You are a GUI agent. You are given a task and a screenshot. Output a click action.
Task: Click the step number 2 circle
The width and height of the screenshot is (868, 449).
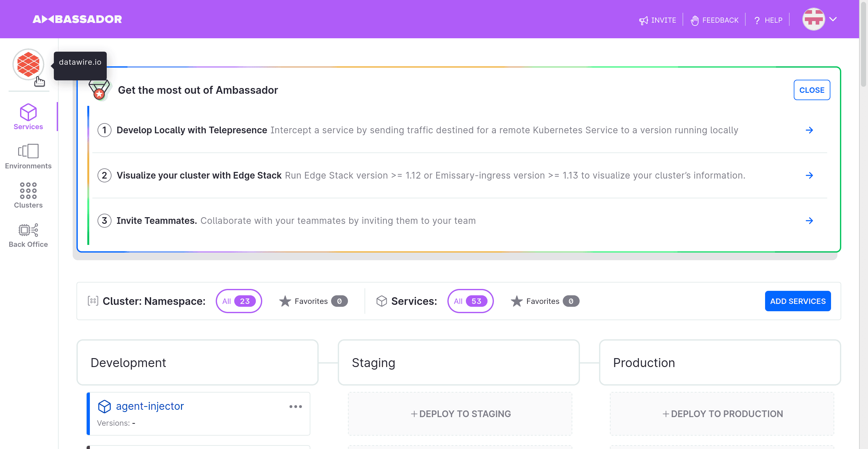coord(105,175)
